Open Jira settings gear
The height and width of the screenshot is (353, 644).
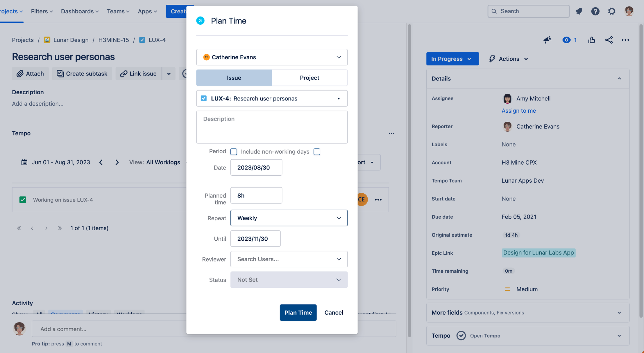pos(611,11)
